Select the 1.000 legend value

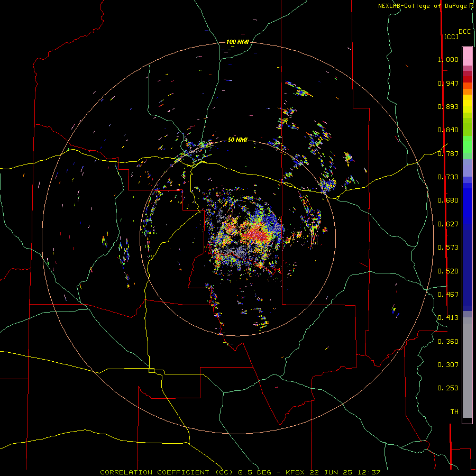click(448, 59)
